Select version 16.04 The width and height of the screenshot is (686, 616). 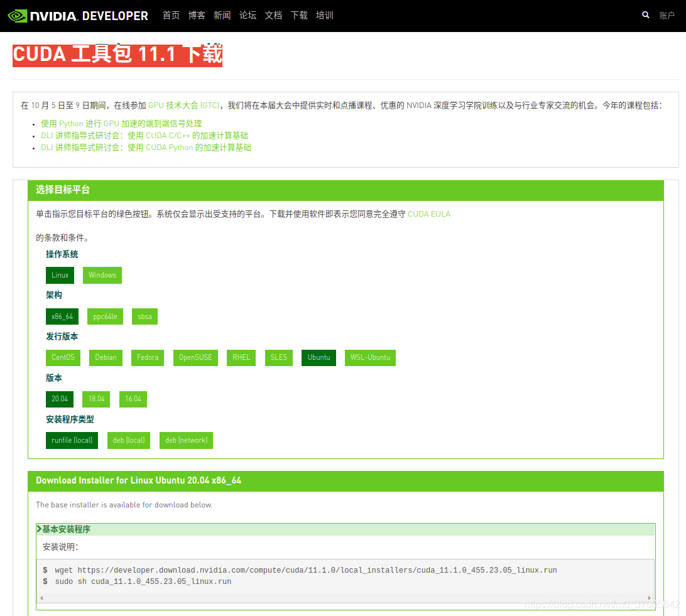pos(133,399)
